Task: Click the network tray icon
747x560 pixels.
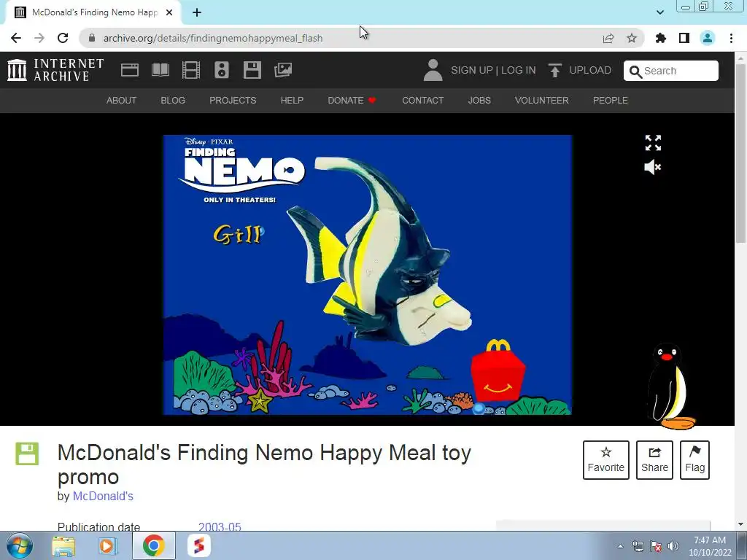Action: tap(638, 546)
